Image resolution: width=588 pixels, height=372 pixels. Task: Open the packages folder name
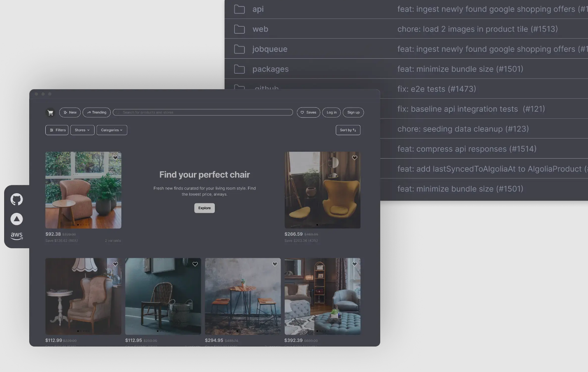pyautogui.click(x=270, y=69)
